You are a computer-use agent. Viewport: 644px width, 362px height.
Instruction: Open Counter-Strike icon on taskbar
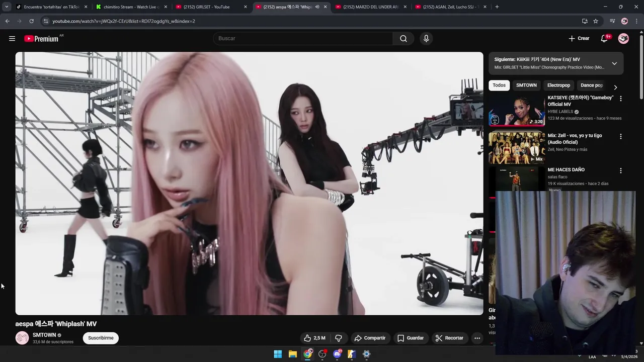(352, 354)
